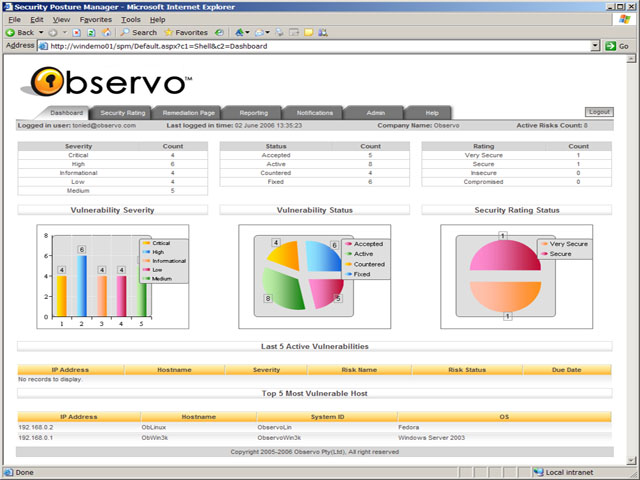Sort by Risk Status column header
The width and height of the screenshot is (640, 480).
tap(467, 370)
